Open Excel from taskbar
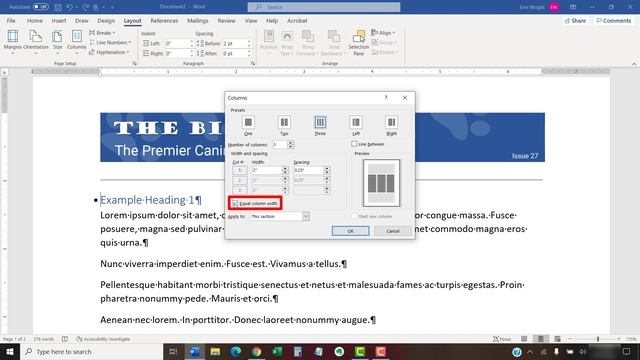The width and height of the screenshot is (640, 360). 277,351
